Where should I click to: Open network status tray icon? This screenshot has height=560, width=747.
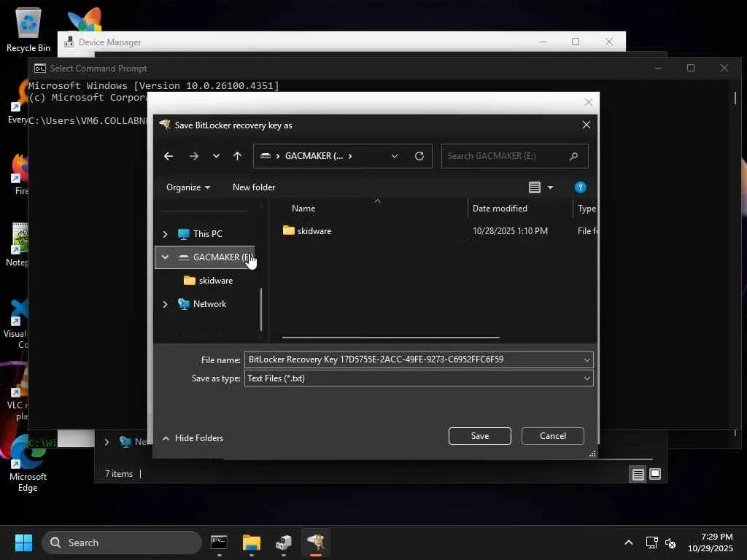point(651,542)
